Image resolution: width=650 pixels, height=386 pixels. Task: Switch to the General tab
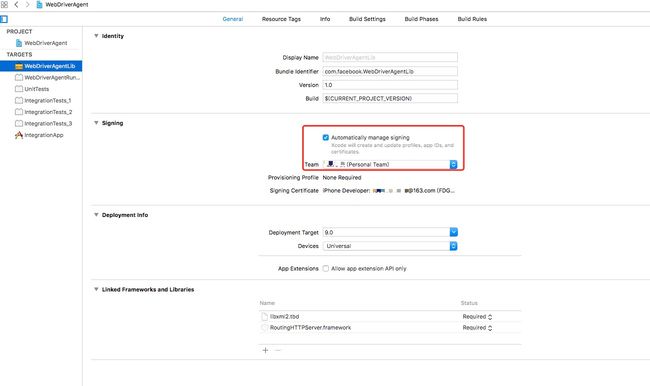click(x=233, y=19)
